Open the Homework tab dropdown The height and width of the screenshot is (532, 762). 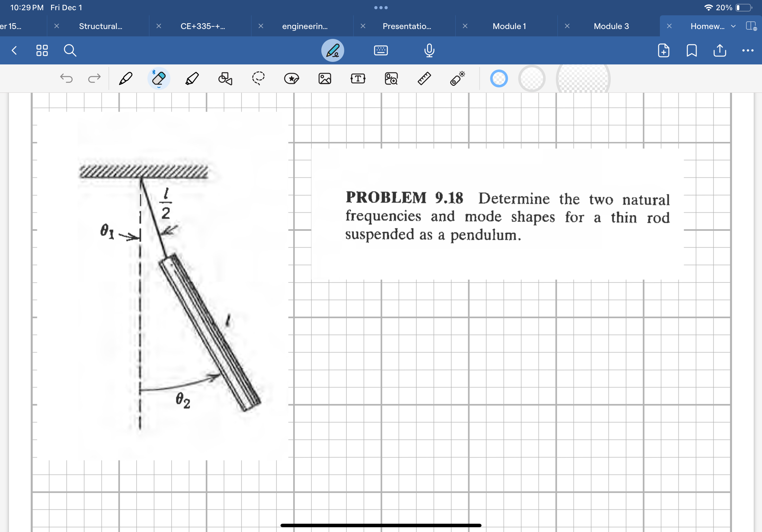point(734,26)
